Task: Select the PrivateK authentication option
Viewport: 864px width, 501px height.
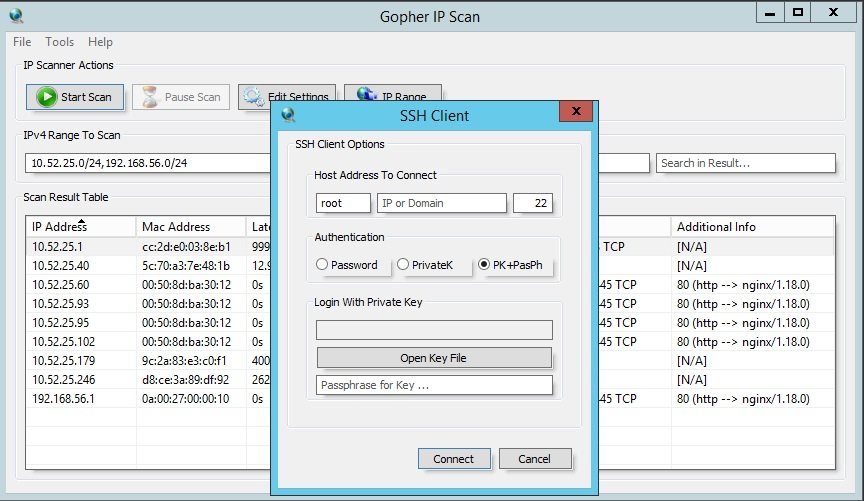Action: [x=425, y=265]
